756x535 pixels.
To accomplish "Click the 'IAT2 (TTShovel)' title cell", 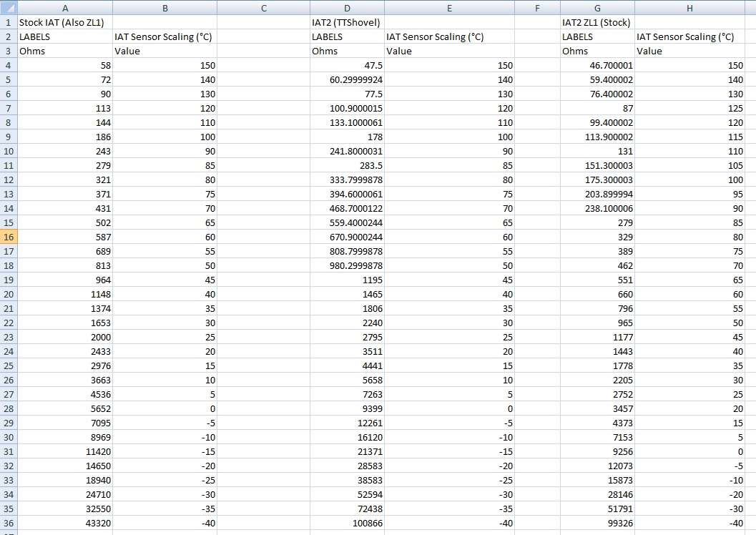I will pyautogui.click(x=346, y=22).
